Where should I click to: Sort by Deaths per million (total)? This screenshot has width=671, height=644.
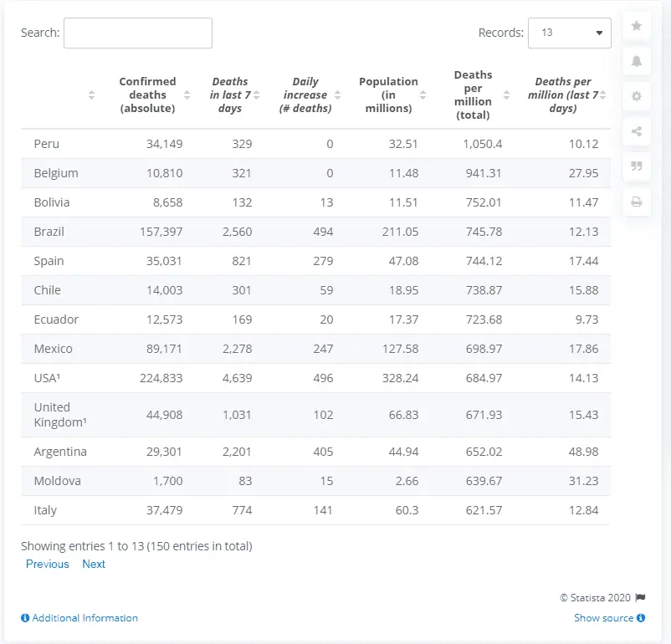[473, 95]
